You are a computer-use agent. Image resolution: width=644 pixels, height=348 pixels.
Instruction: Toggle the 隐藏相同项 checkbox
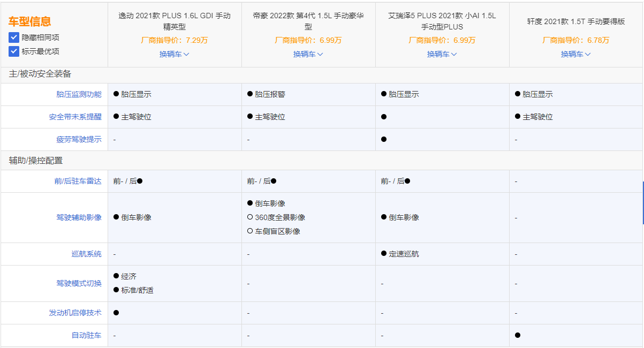click(13, 37)
